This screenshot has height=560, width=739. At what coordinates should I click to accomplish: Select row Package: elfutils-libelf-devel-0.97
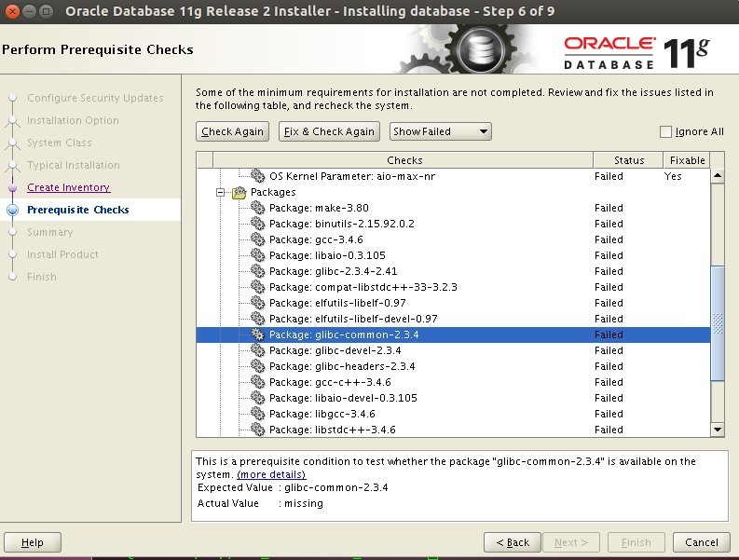click(453, 319)
